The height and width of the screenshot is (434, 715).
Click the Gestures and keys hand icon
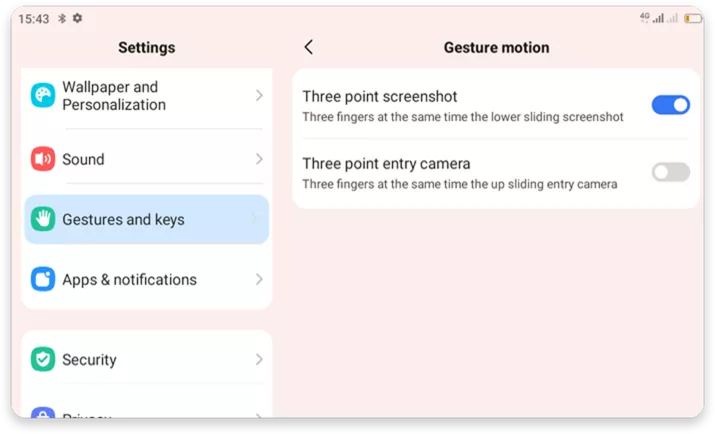pos(43,219)
